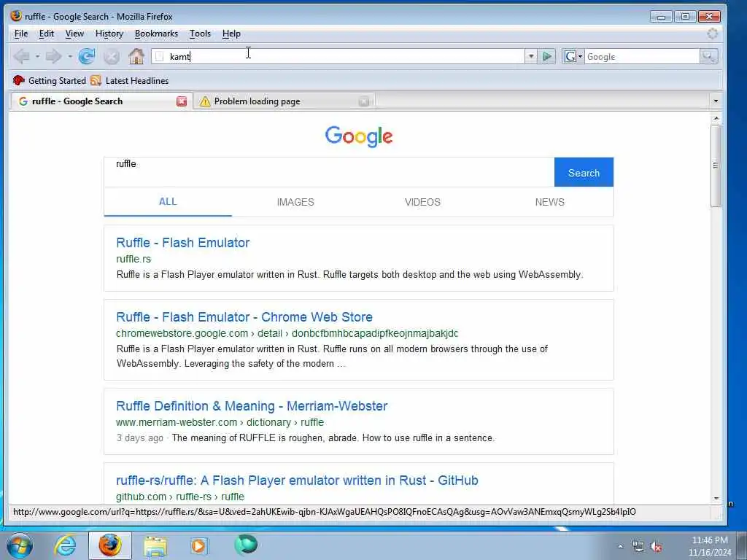The width and height of the screenshot is (747, 560).
Task: Open the Tools menu
Action: pyautogui.click(x=200, y=34)
